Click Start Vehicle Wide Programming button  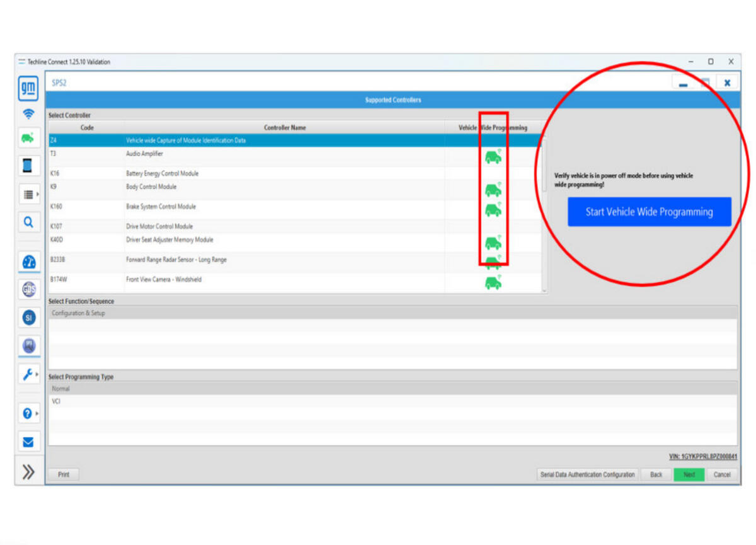point(649,212)
